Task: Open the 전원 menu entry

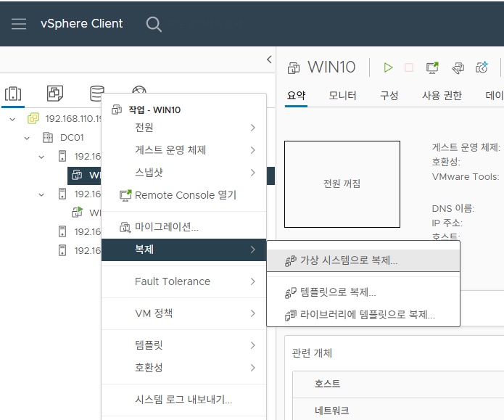Action: 184,128
